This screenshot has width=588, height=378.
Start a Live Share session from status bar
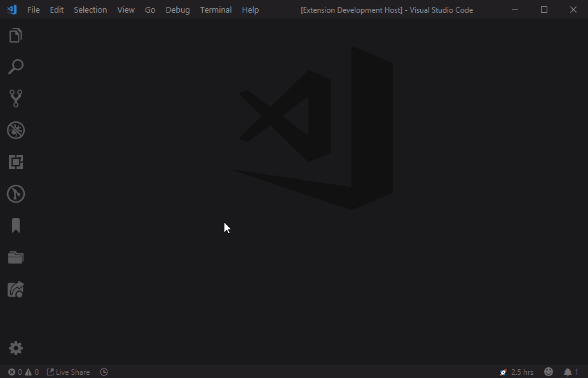tap(68, 372)
